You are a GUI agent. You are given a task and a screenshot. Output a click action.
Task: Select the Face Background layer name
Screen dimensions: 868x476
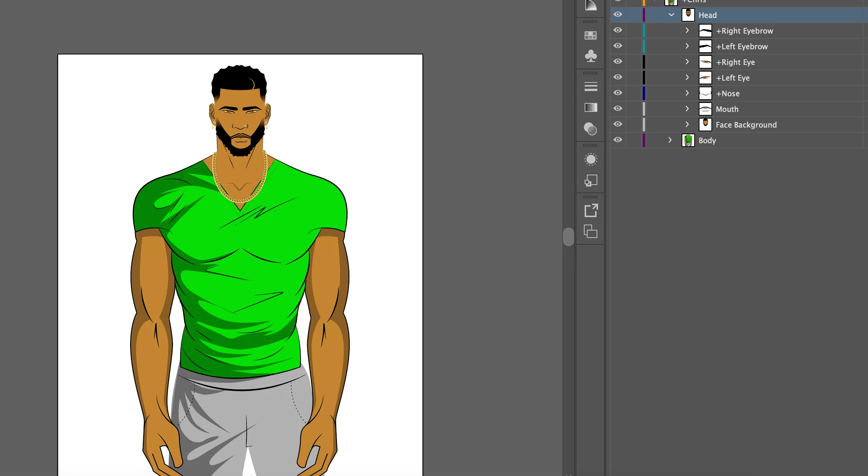point(746,125)
